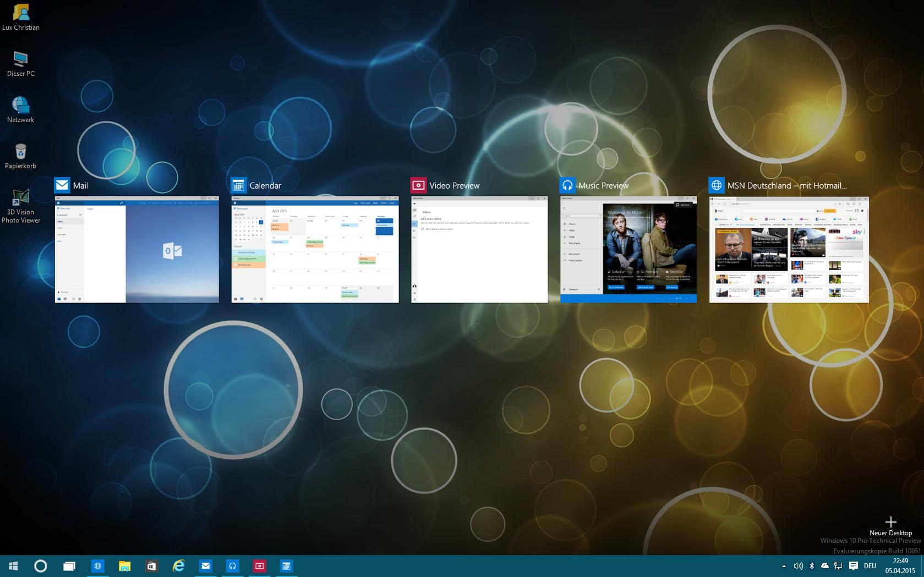The width and height of the screenshot is (924, 577).
Task: Switch to the Video Preview window thumbnail
Action: coord(479,249)
